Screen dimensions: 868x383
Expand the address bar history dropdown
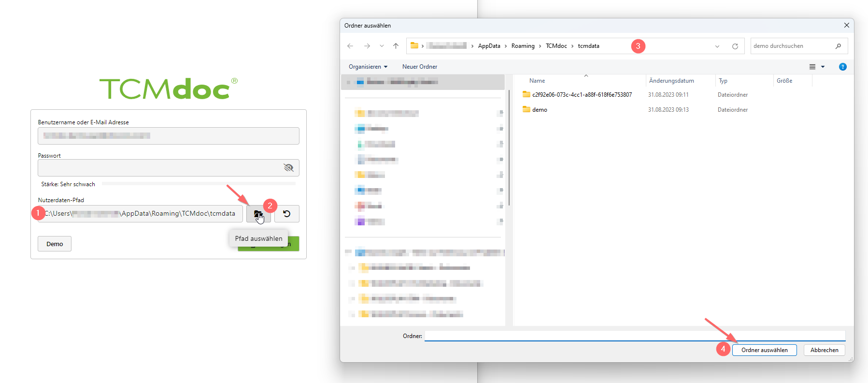tap(717, 46)
